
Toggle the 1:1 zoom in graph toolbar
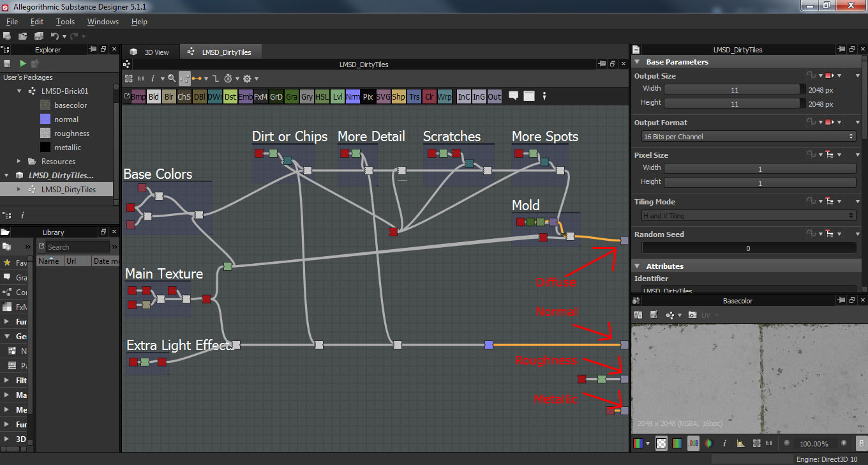pos(141,79)
